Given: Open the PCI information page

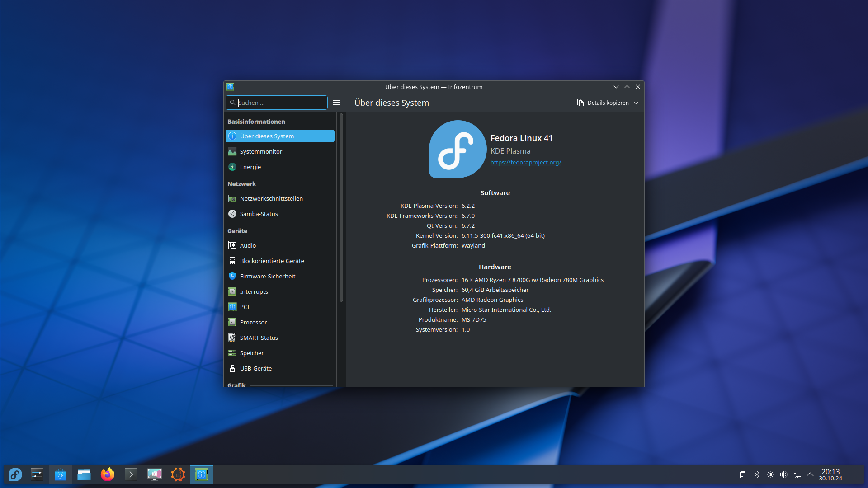Looking at the screenshot, I should coord(280,307).
